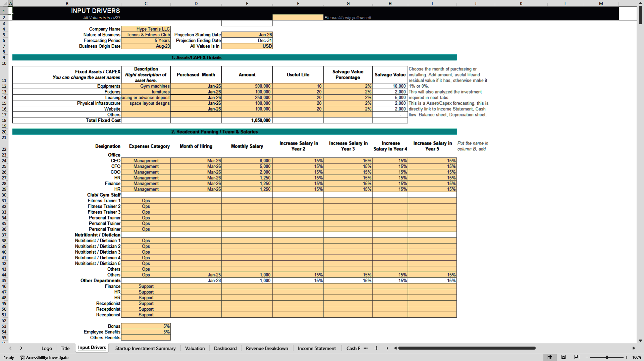644x361 pixels.
Task: Switch to Page Break Preview icon
Action: click(x=577, y=357)
